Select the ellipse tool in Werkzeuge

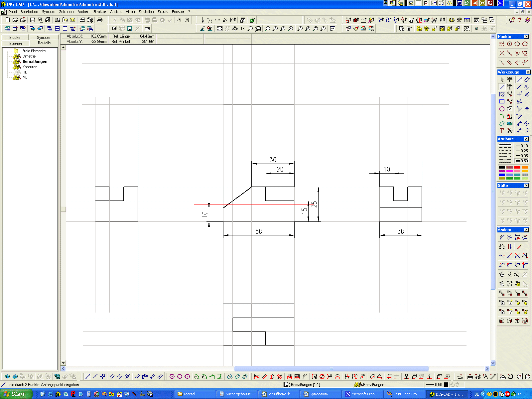coord(502,123)
